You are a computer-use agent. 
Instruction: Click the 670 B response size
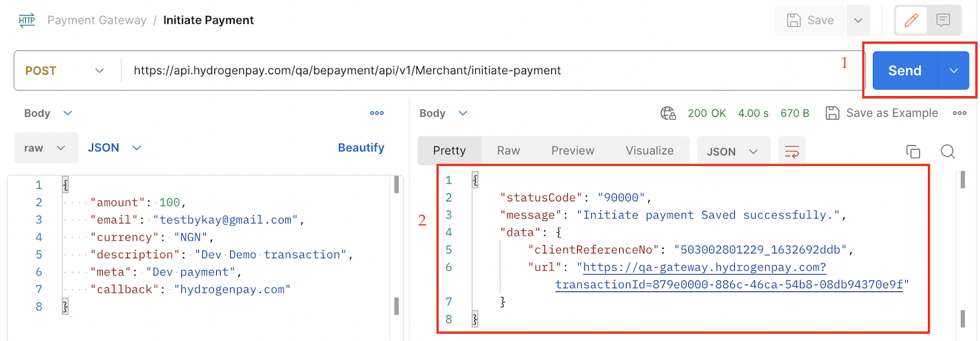pyautogui.click(x=795, y=113)
